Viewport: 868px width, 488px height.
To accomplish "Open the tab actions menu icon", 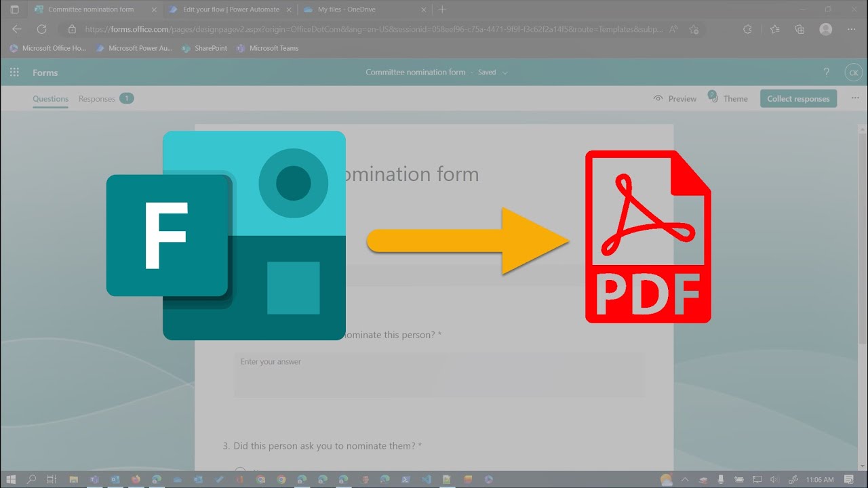I will coord(14,9).
